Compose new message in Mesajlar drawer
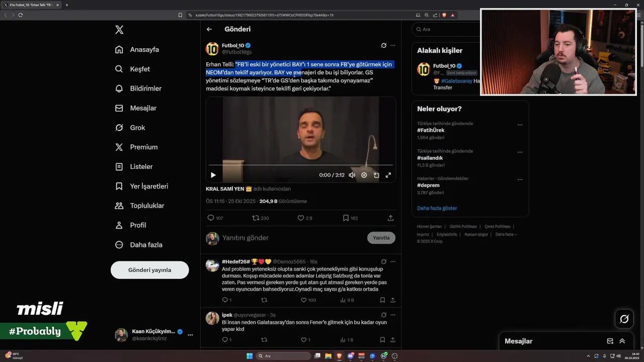 (x=610, y=341)
